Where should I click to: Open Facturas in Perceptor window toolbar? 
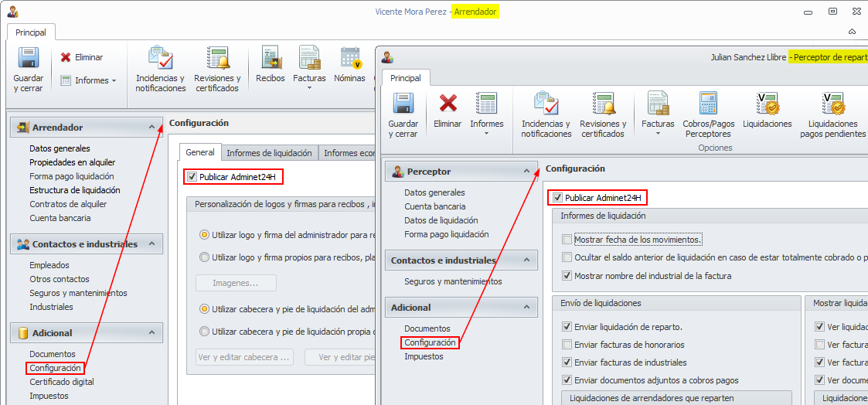[x=658, y=115]
